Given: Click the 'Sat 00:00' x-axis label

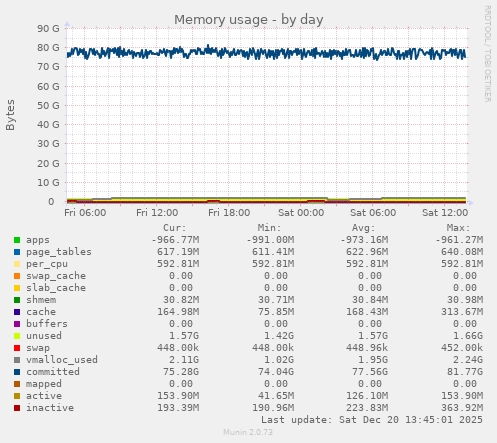Looking at the screenshot, I should coord(301,213).
